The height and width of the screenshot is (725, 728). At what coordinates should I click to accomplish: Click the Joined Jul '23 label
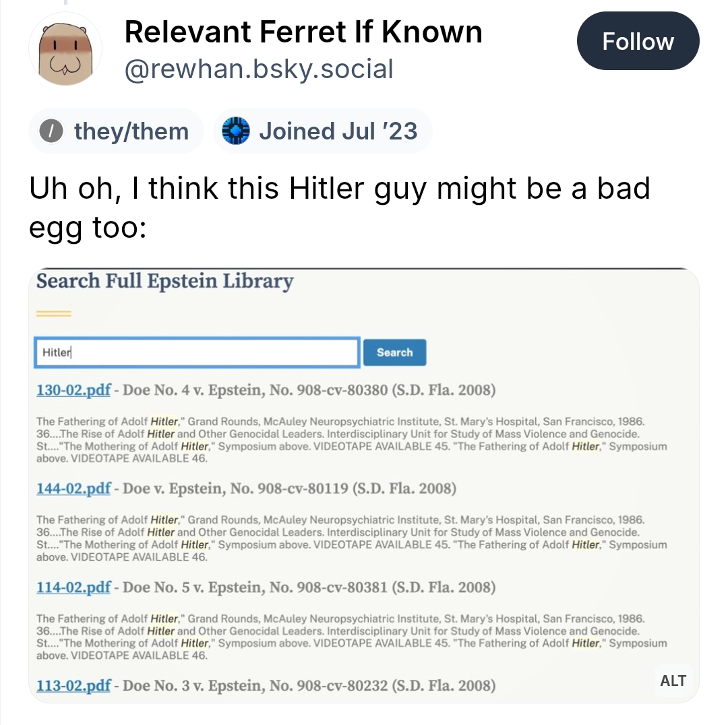pyautogui.click(x=338, y=131)
